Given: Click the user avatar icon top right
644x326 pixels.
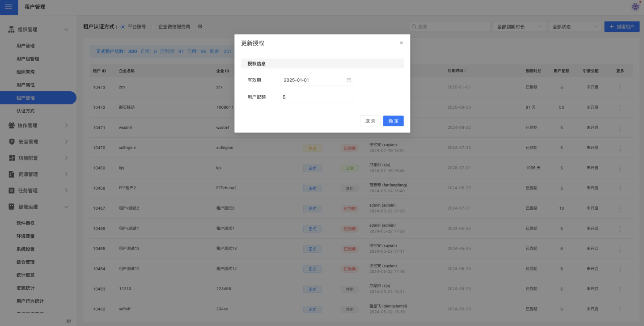Looking at the screenshot, I should pos(635,7).
